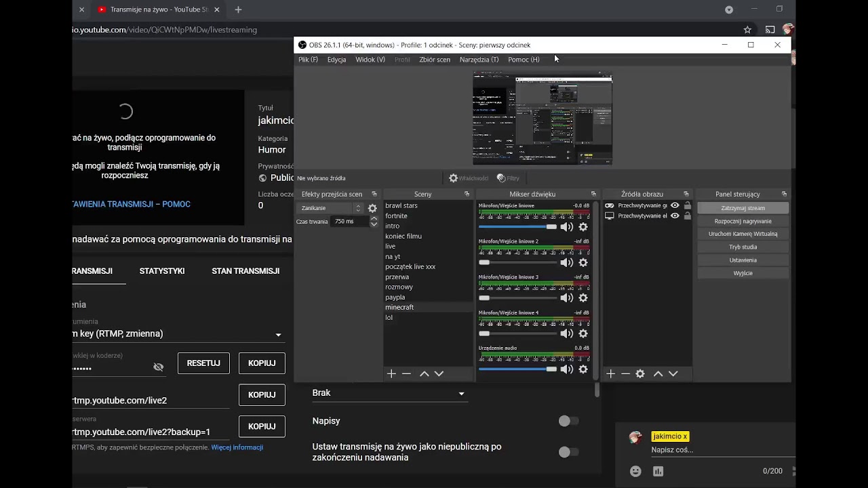The width and height of the screenshot is (868, 488).
Task: Open audio settings gear for Mikrofon/Wejście liniowe 3
Action: (583, 298)
